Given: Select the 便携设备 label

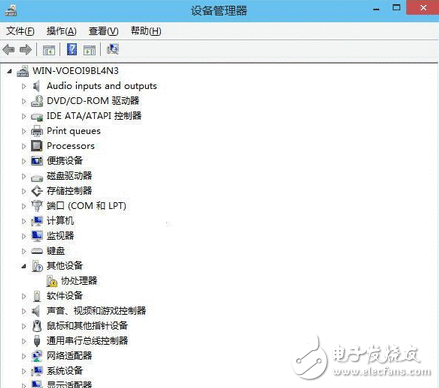Looking at the screenshot, I should (64, 161).
